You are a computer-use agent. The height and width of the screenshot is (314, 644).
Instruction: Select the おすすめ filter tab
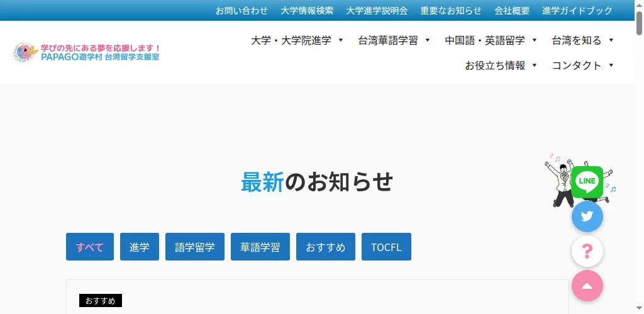coord(325,247)
